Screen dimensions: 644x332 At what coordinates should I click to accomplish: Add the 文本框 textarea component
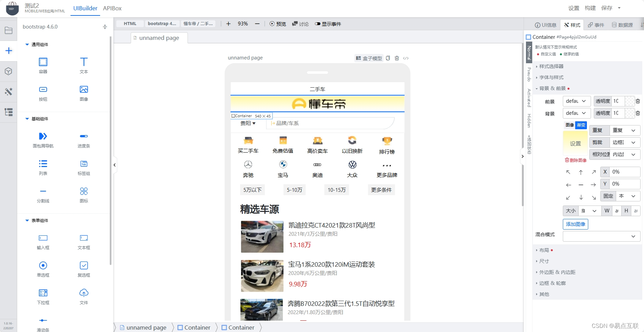pyautogui.click(x=84, y=242)
